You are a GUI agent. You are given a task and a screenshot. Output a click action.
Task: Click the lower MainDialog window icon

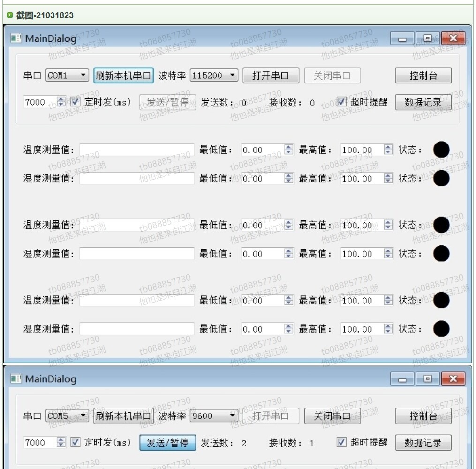[16, 379]
